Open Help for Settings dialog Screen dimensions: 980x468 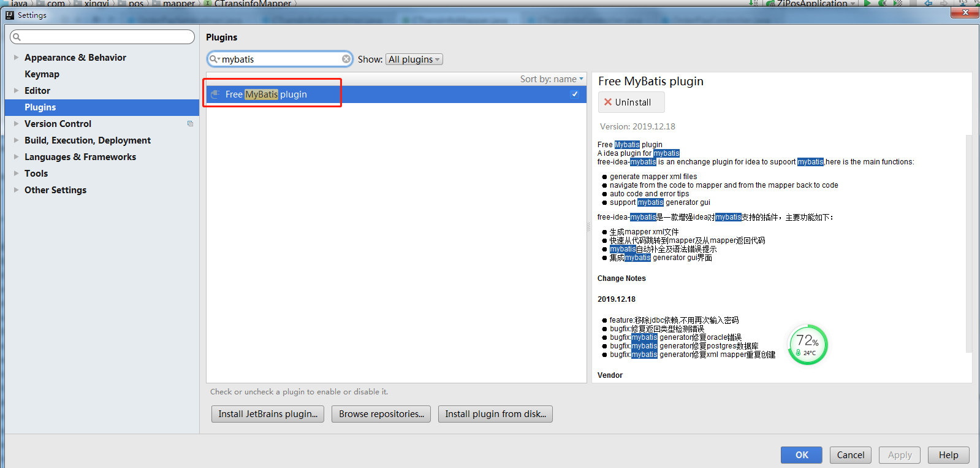click(949, 455)
